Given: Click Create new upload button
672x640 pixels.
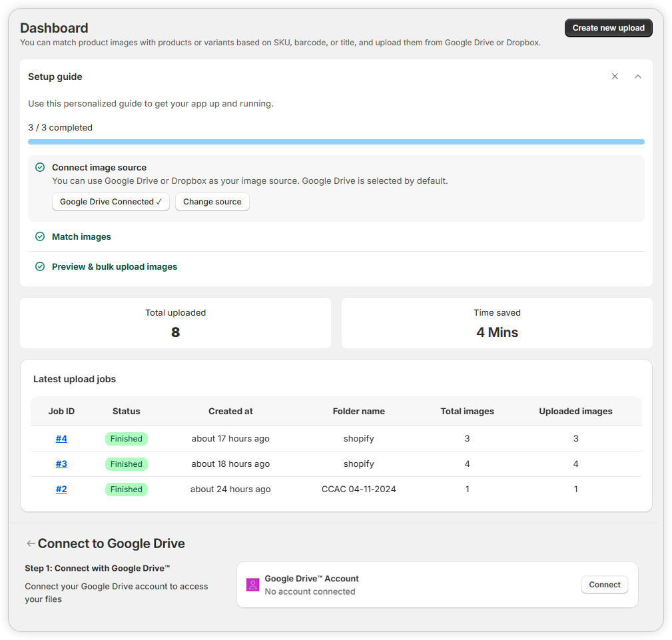Looking at the screenshot, I should tap(608, 28).
